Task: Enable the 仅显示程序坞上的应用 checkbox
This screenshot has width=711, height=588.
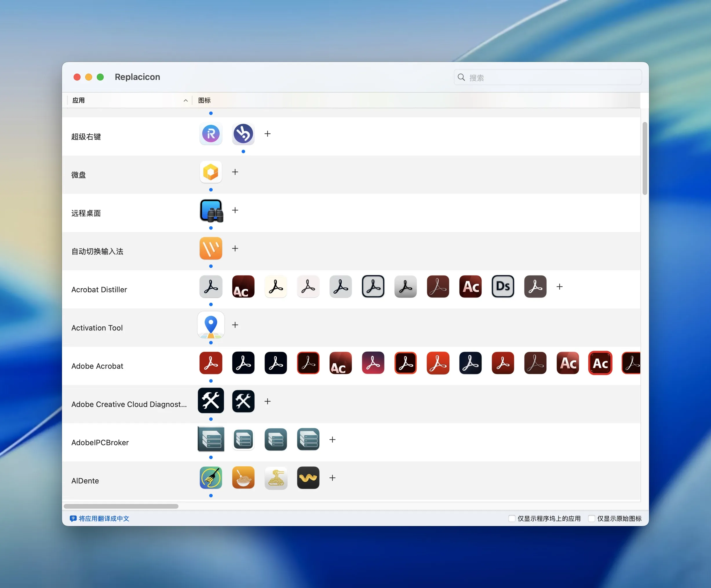Action: 512,518
